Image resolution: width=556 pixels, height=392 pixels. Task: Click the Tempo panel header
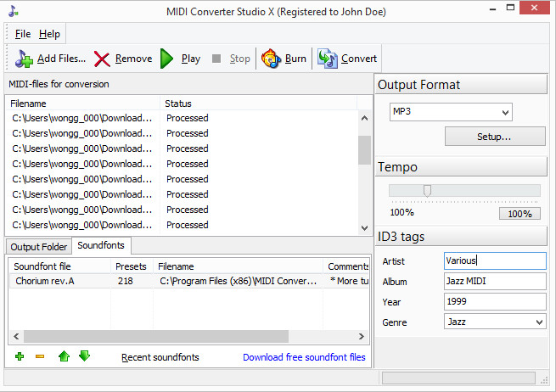coord(461,167)
